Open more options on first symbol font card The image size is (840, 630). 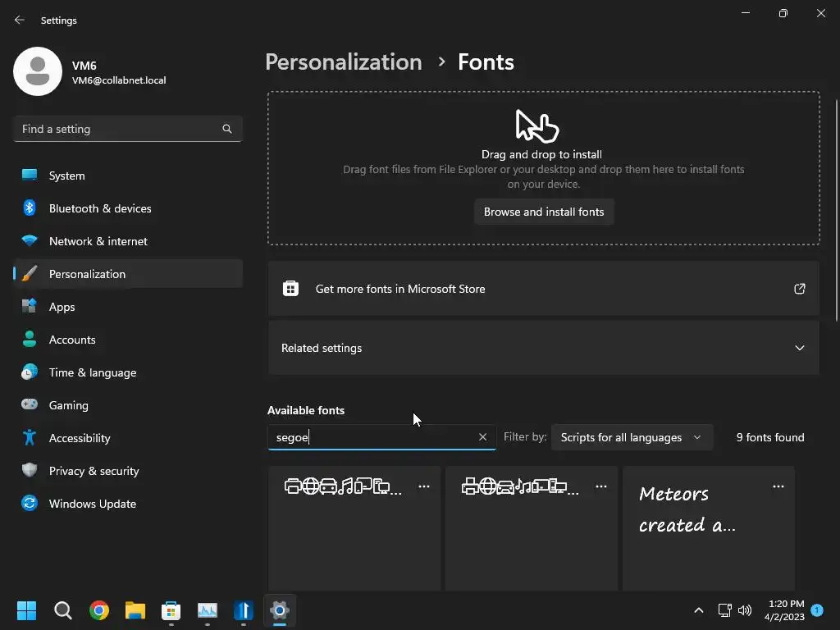click(x=424, y=486)
